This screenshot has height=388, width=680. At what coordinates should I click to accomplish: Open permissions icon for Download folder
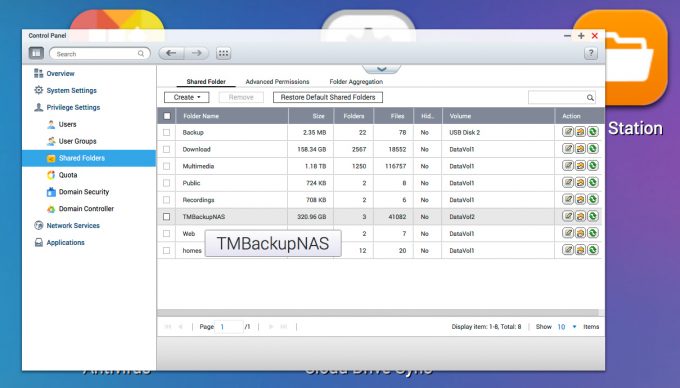click(580, 149)
